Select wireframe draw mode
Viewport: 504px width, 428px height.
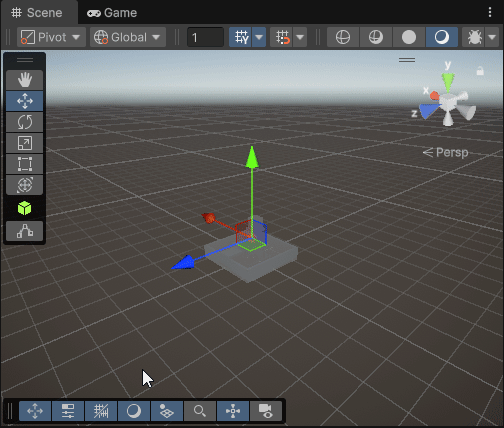(343, 37)
